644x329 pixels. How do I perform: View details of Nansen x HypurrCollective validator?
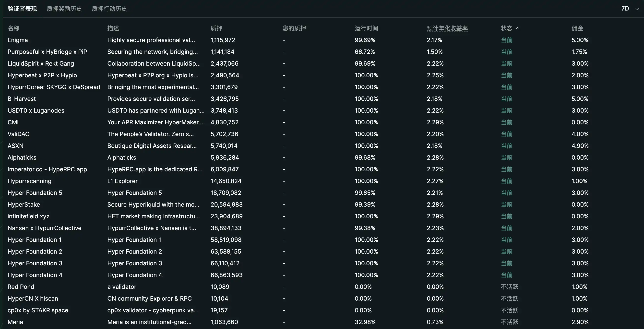click(45, 228)
